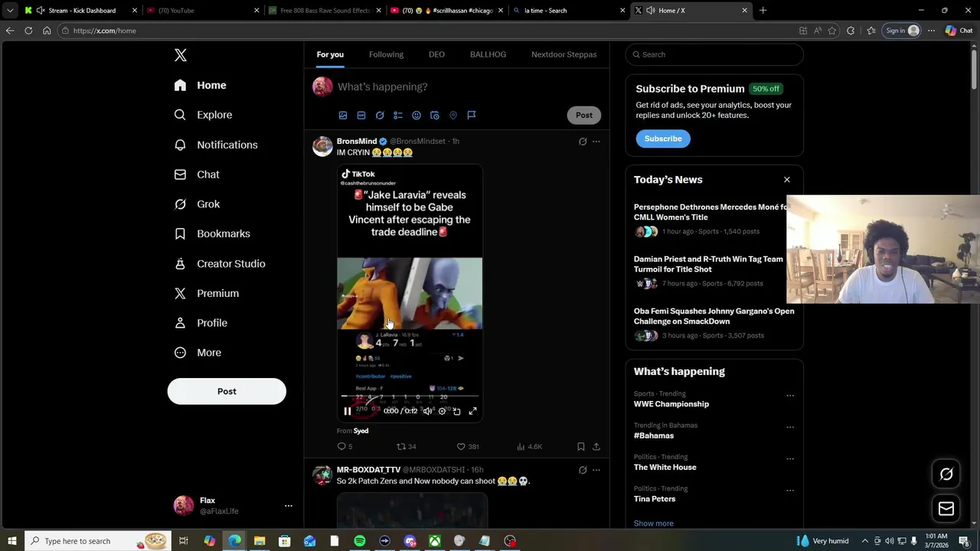The width and height of the screenshot is (980, 551).
Task: Open the Explore page from sidebar
Action: click(203, 115)
